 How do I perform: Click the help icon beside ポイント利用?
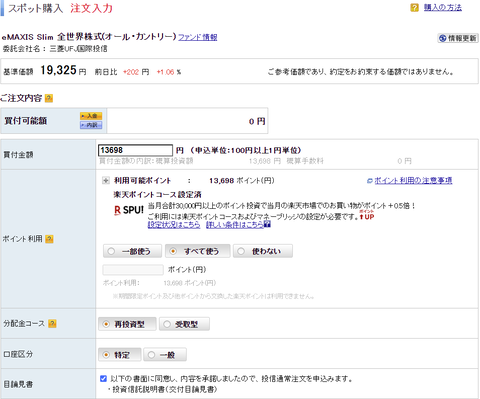(x=49, y=239)
